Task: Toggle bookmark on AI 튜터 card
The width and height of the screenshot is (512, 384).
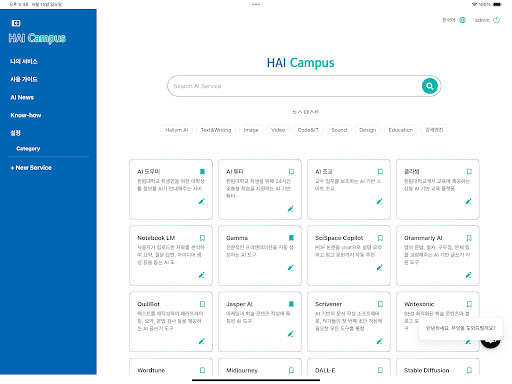Action: (291, 172)
